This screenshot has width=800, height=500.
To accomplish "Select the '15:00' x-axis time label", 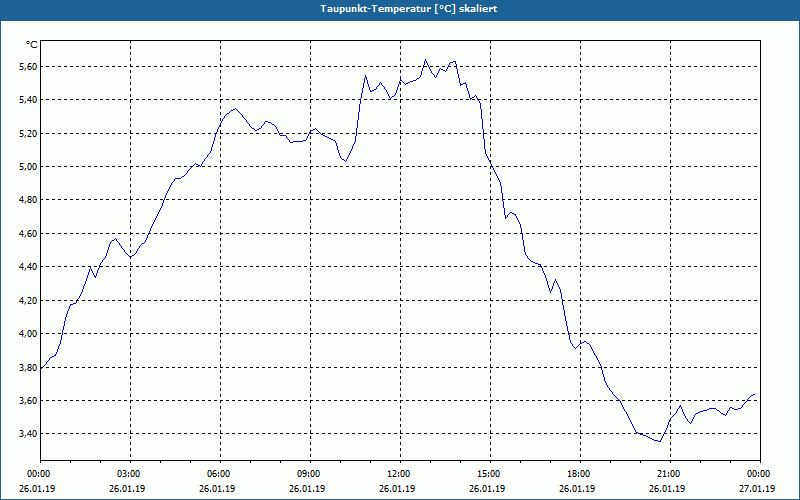I will pos(487,474).
